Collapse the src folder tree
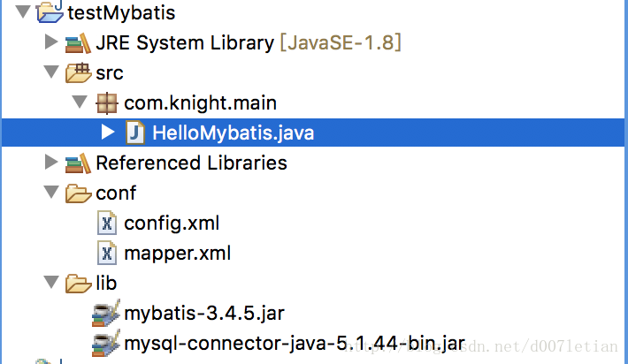The width and height of the screenshot is (628, 364). click(51, 72)
